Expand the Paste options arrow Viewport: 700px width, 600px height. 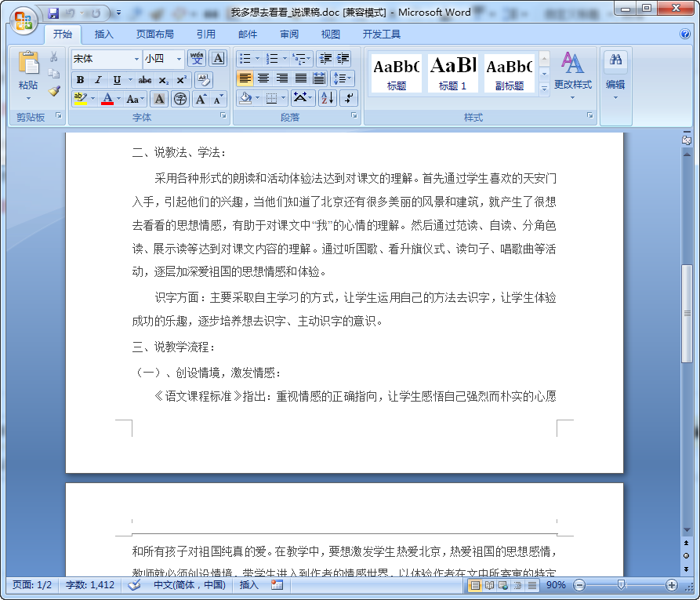tap(28, 98)
